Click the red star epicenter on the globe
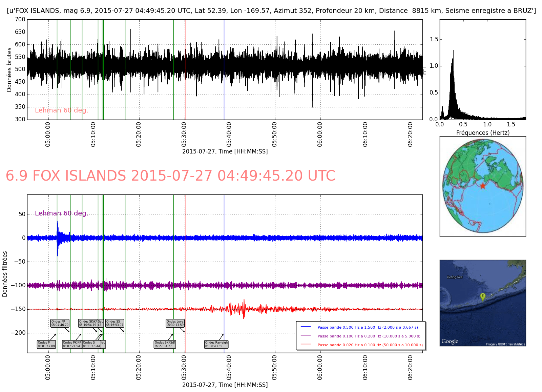 tap(483, 186)
